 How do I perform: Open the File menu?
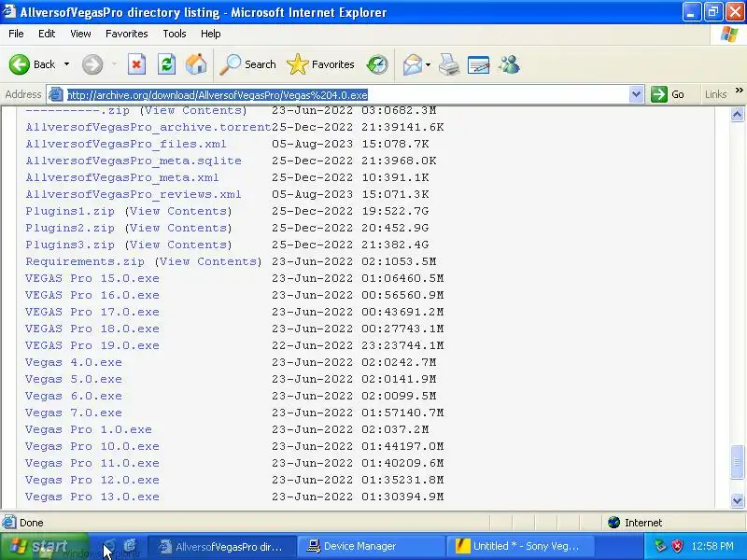tap(16, 34)
